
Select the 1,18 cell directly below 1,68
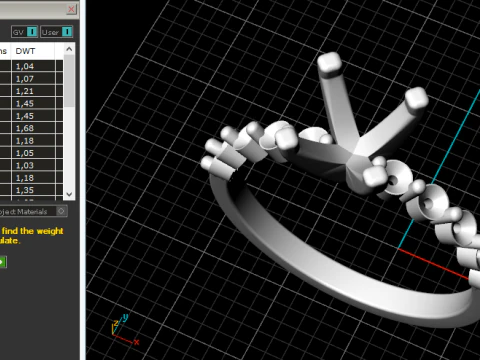(x=33, y=141)
